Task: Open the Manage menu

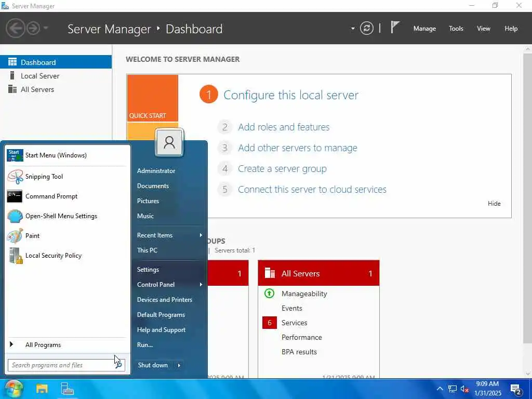Action: 424,29
